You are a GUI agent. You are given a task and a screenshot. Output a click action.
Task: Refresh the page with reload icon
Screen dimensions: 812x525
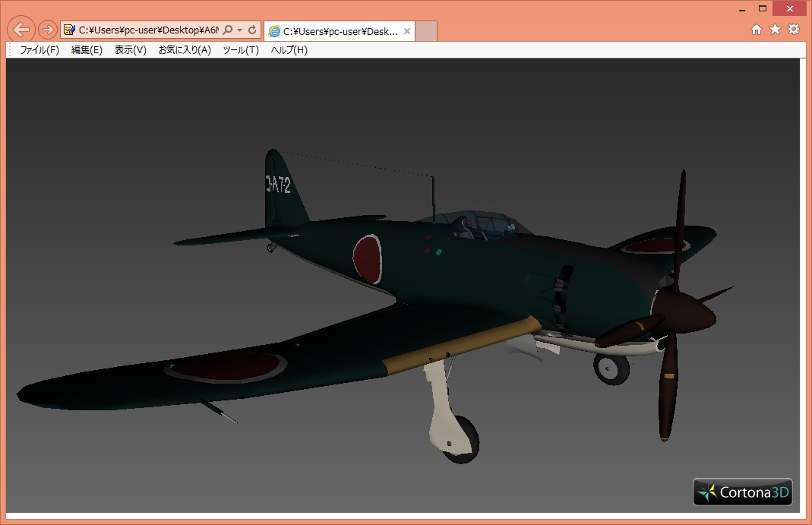(251, 30)
